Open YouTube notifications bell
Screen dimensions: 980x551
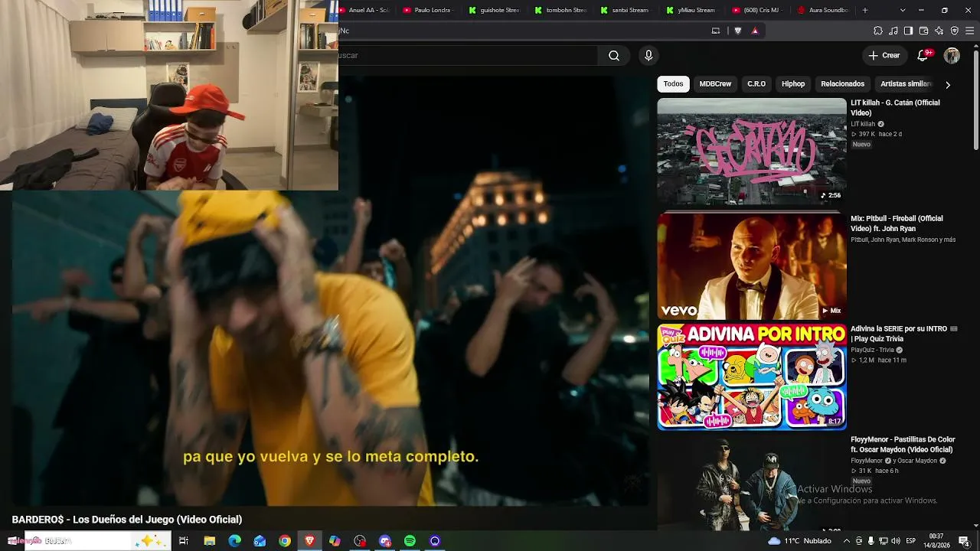923,55
